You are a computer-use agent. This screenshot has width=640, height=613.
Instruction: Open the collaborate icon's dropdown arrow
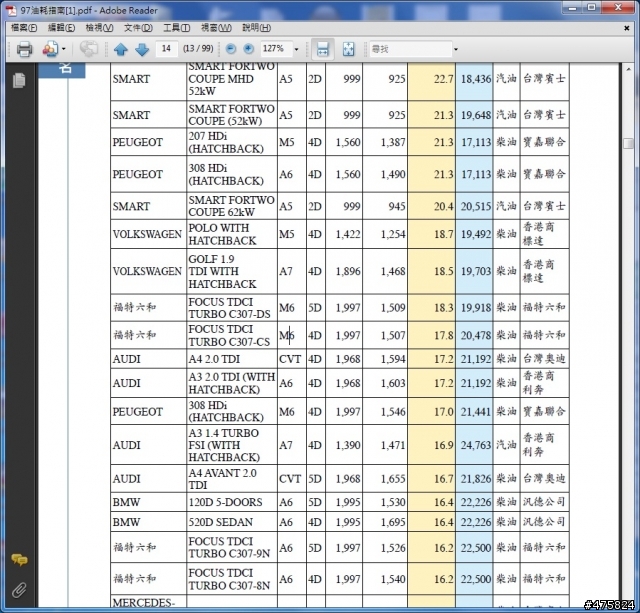[64, 49]
